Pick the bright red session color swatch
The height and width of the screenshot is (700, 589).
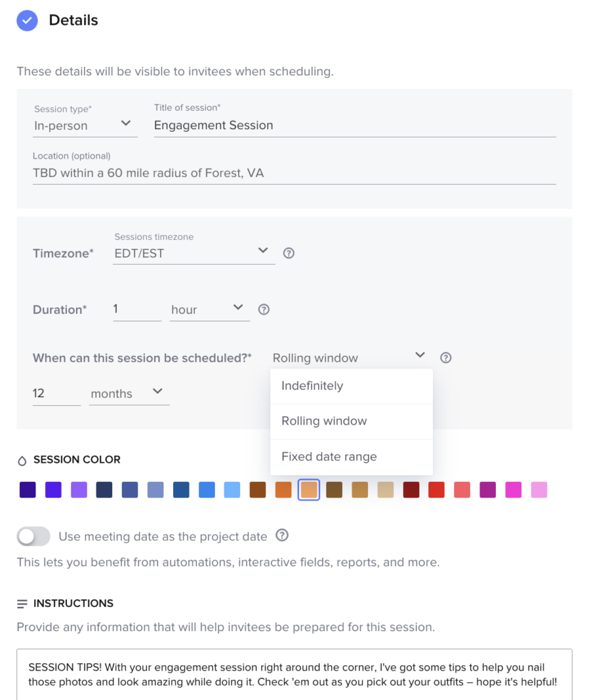pos(436,490)
